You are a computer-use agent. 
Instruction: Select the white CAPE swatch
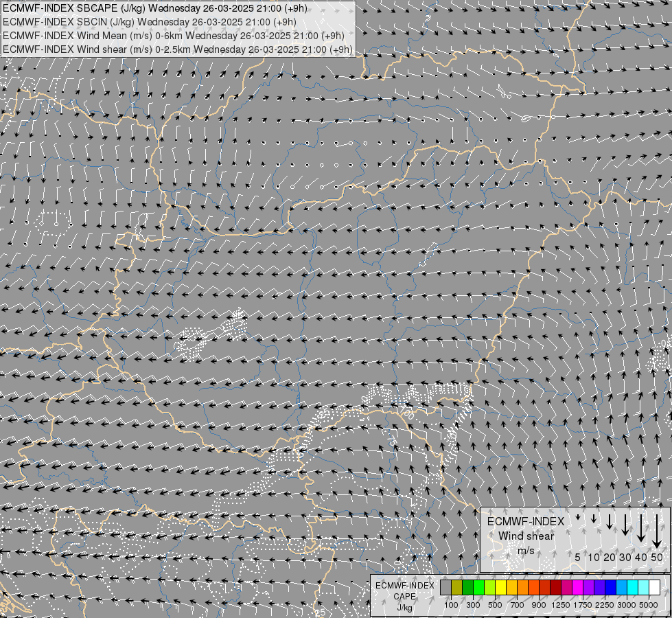pyautogui.click(x=654, y=587)
